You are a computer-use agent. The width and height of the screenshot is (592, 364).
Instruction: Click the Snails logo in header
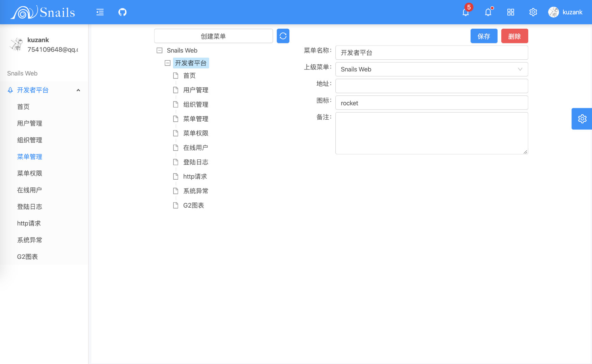(43, 12)
